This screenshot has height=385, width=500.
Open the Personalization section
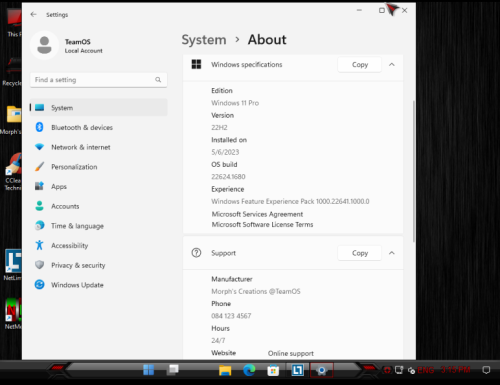[98, 167]
